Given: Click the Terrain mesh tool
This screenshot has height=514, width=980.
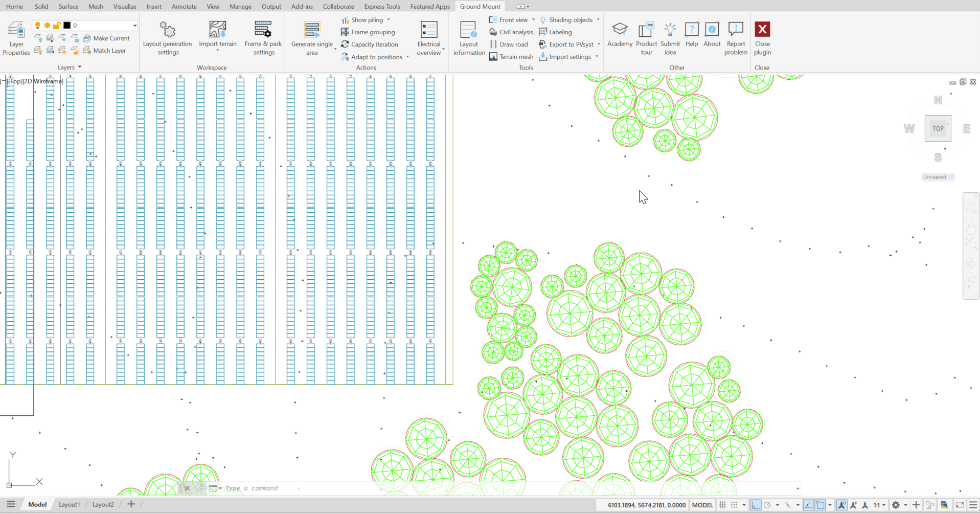Looking at the screenshot, I should [x=511, y=57].
